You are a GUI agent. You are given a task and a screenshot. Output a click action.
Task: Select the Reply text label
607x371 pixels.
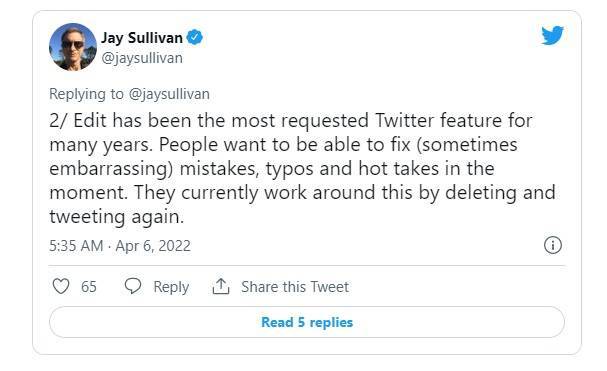[x=171, y=287]
